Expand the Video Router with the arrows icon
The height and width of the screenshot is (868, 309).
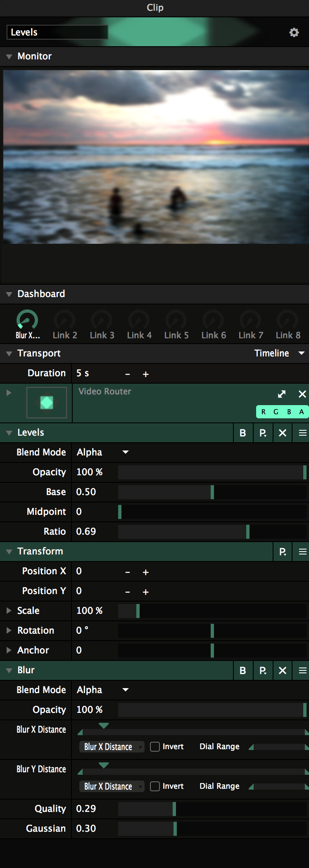click(282, 394)
